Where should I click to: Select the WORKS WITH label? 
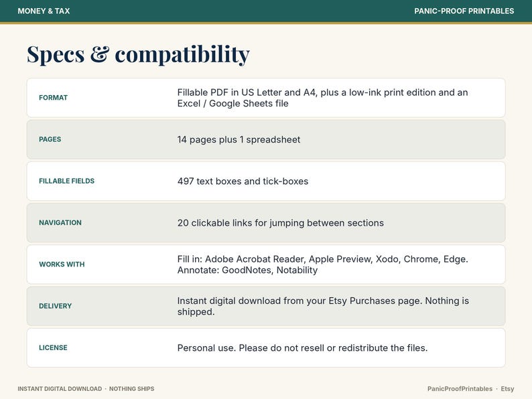tap(62, 264)
